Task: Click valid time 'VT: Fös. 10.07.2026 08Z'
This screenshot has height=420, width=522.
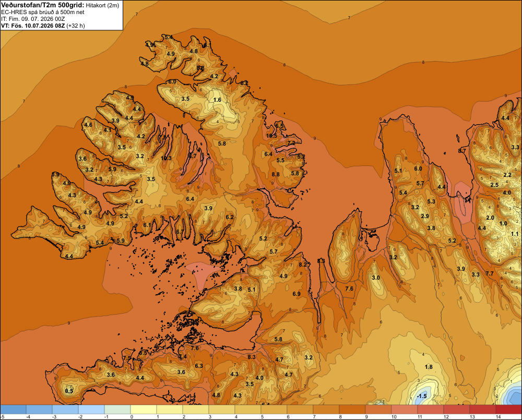Action: pyautogui.click(x=33, y=26)
